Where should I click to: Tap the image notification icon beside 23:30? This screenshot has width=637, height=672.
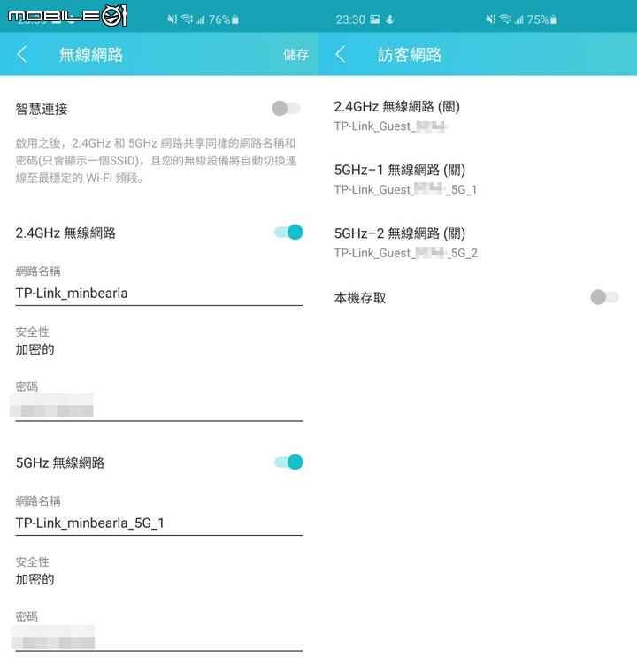click(x=375, y=19)
